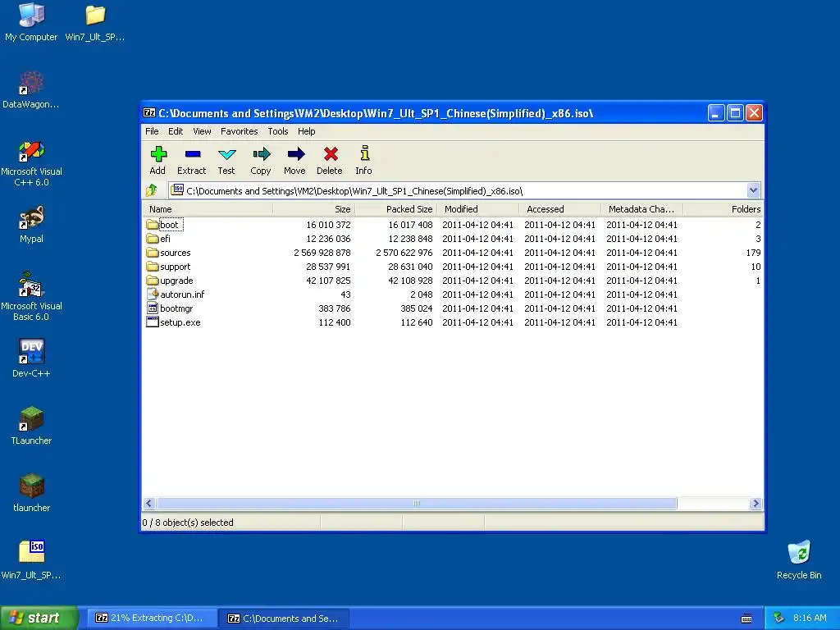Select the efi folder icon
Image resolution: width=840 pixels, height=630 pixels.
(x=152, y=239)
